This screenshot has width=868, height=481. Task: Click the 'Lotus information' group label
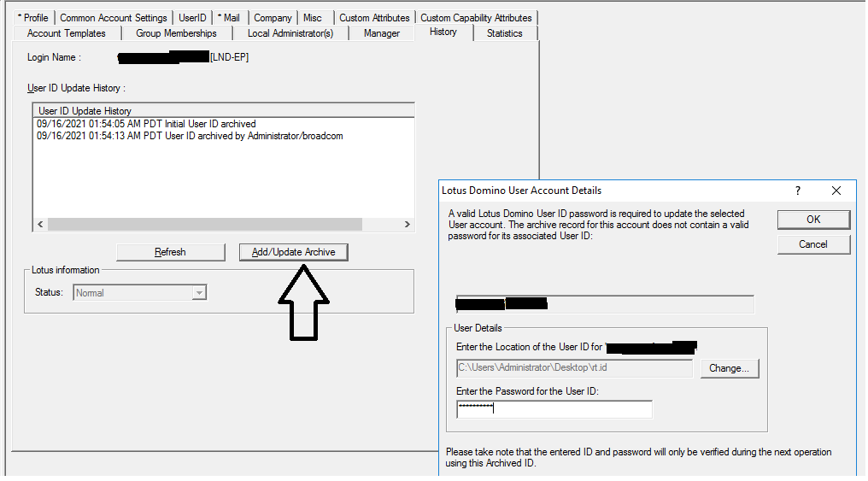(x=65, y=270)
